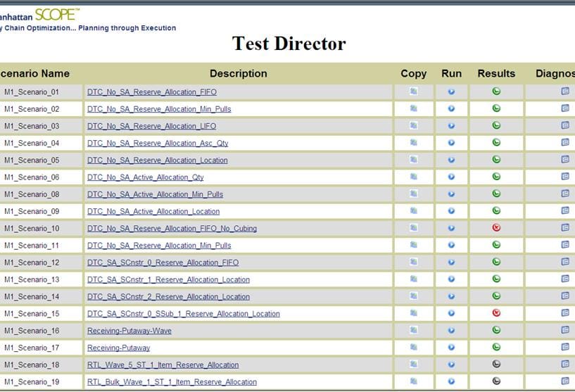575x392 pixels.
Task: Open diagnostics icon in M1_Scenario_13 row
Action: (x=565, y=279)
